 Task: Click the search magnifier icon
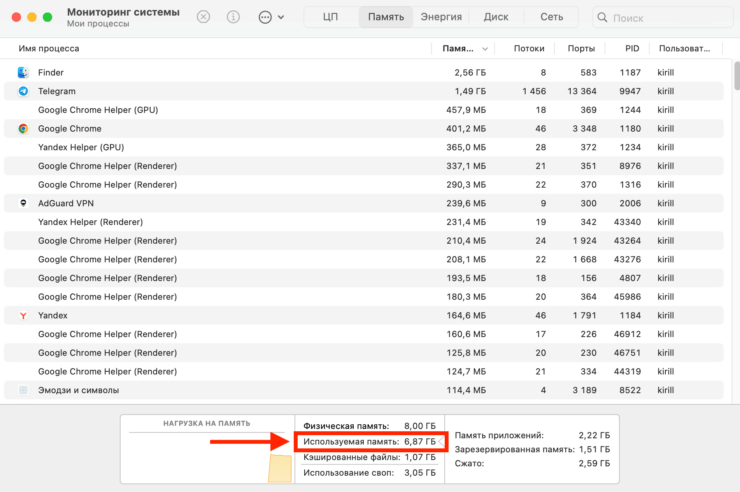click(x=603, y=18)
